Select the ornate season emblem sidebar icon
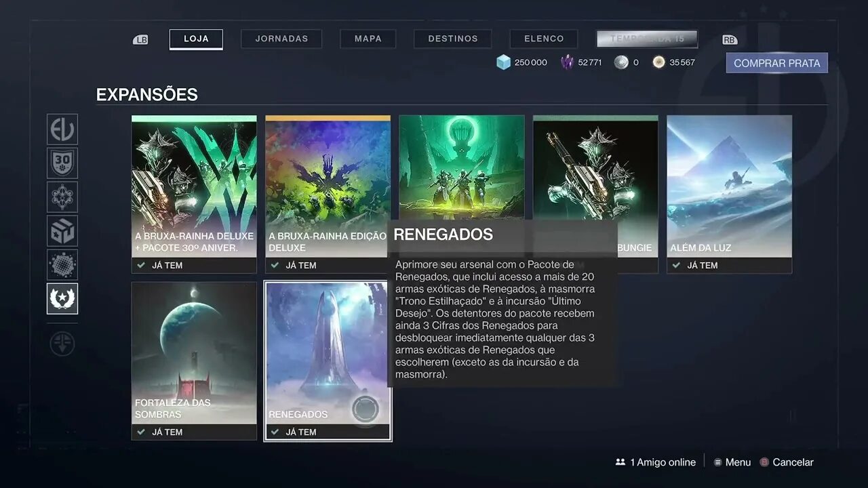Viewport: 868px width, 488px height. point(62,197)
